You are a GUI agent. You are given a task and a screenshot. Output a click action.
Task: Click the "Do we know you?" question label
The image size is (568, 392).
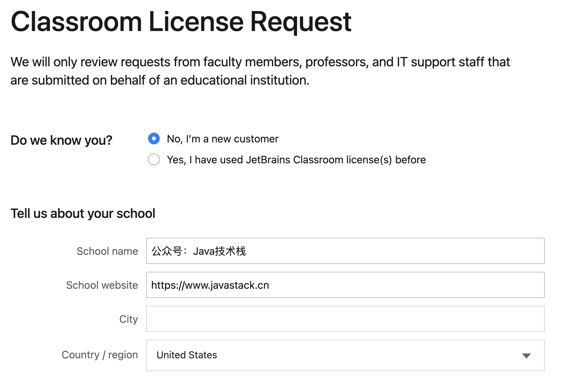61,140
